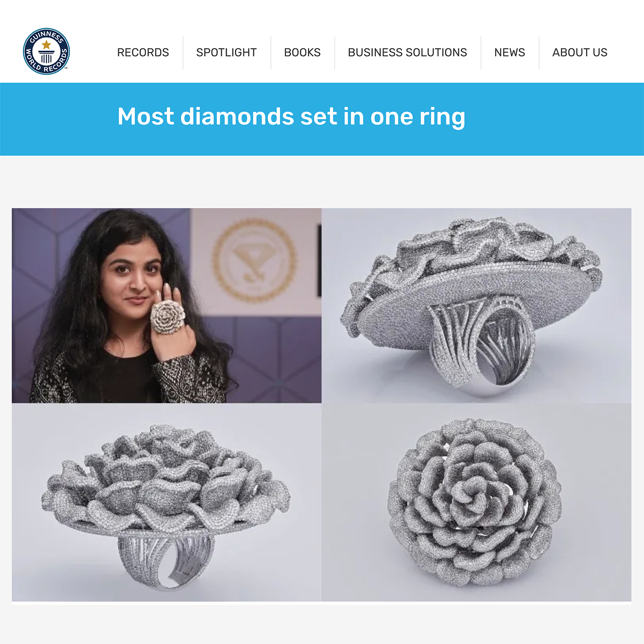Open the Records menu item
Viewport: 644px width, 644px height.
click(143, 52)
